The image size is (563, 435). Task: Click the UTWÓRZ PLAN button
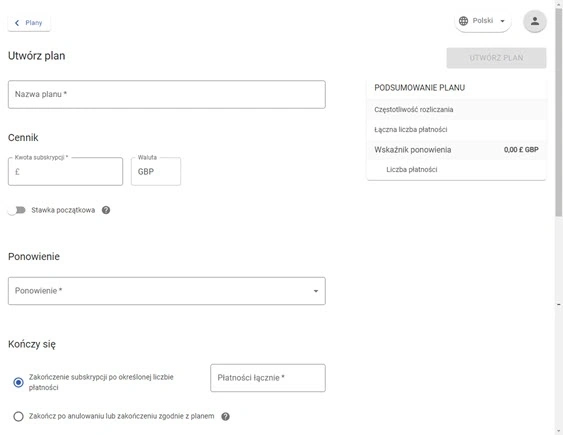click(496, 58)
